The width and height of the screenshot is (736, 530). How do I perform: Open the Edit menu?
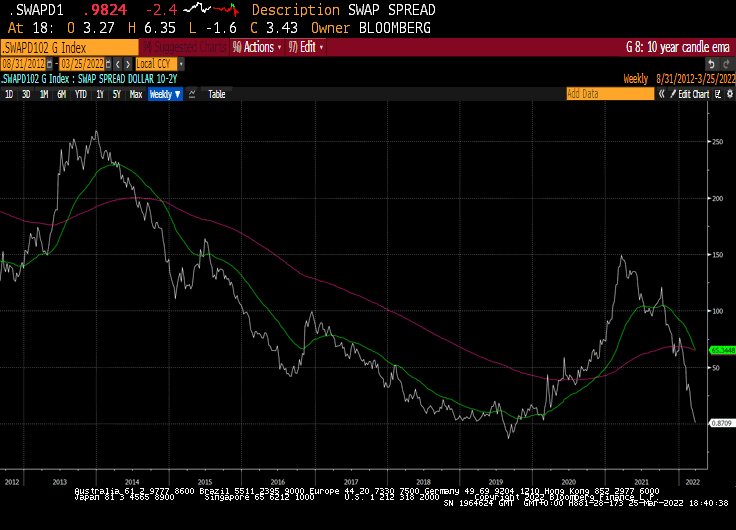tap(306, 47)
